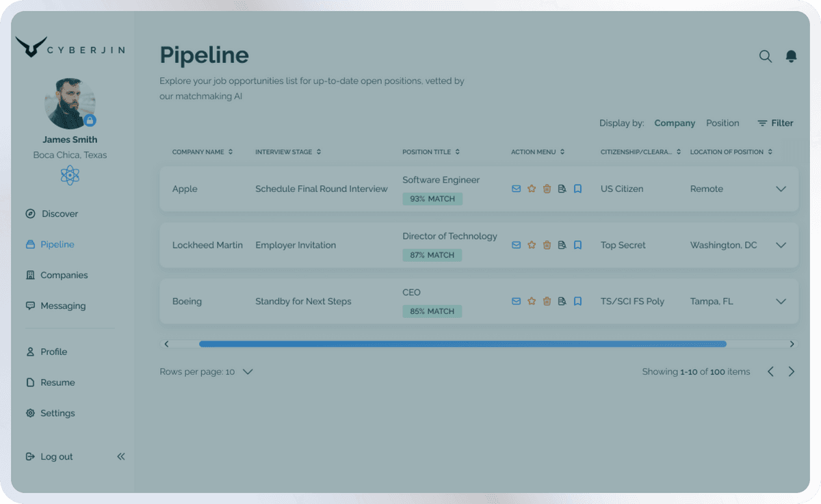The width and height of the screenshot is (821, 504).
Task: Open Settings in the sidebar
Action: (50, 413)
